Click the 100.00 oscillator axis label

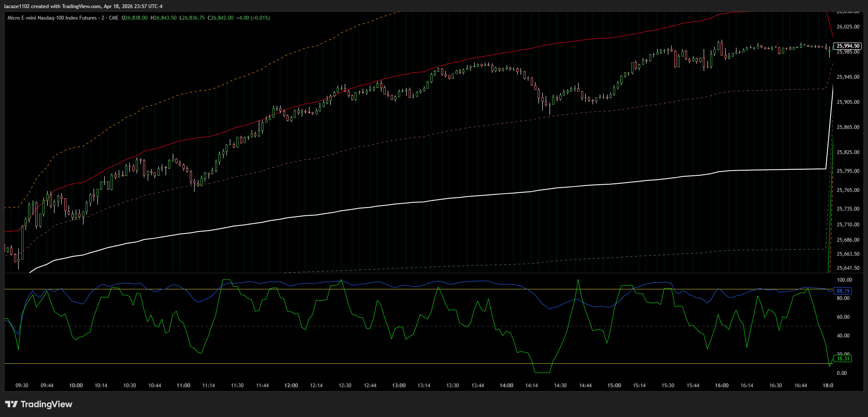coord(845,280)
